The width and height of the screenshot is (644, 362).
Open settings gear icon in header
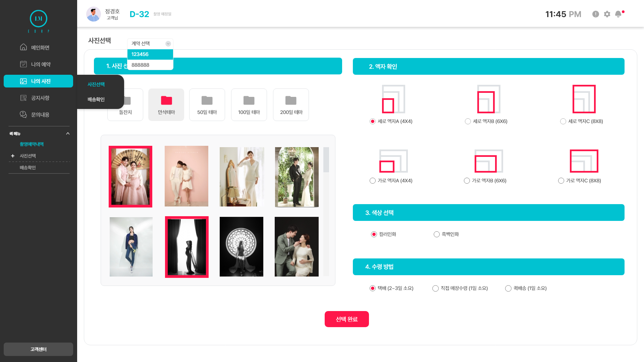tap(607, 14)
